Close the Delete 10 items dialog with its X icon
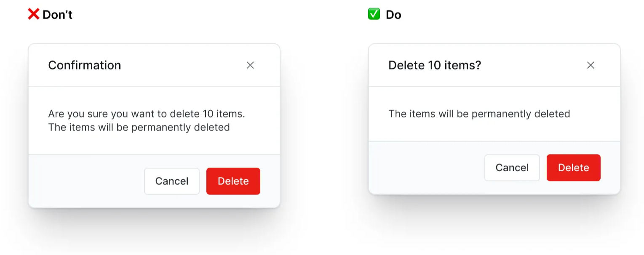The height and width of the screenshot is (255, 644). pyautogui.click(x=591, y=65)
